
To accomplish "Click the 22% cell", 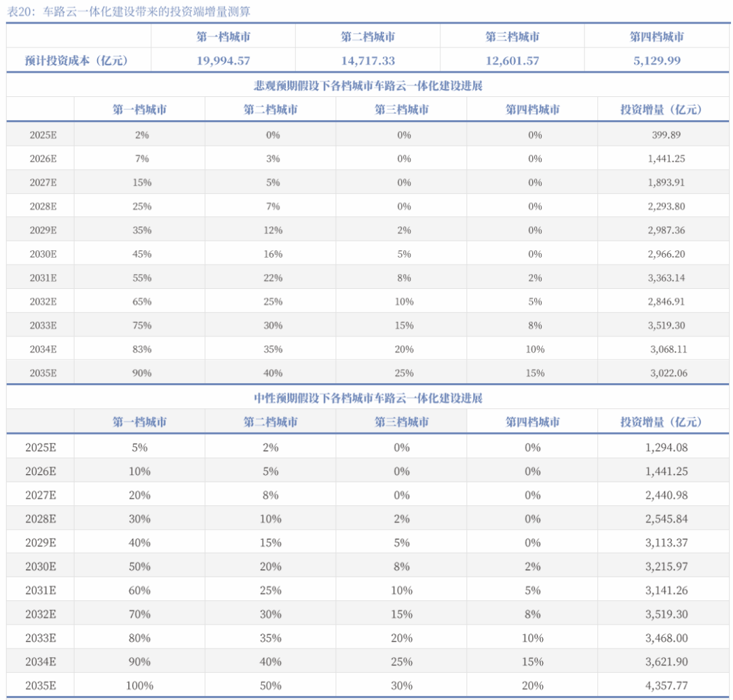I will tap(273, 278).
